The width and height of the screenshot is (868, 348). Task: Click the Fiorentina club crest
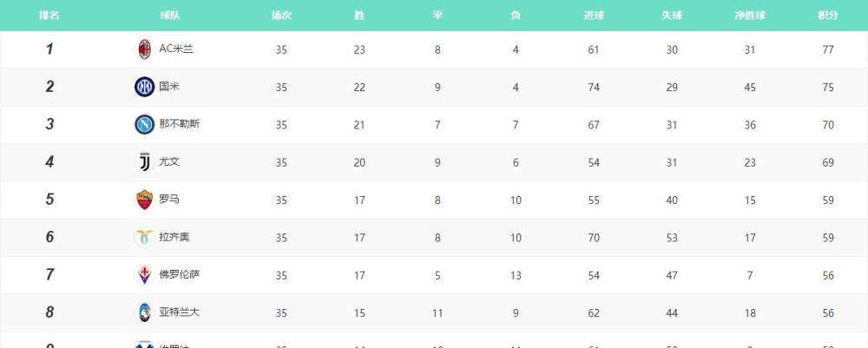click(x=144, y=275)
